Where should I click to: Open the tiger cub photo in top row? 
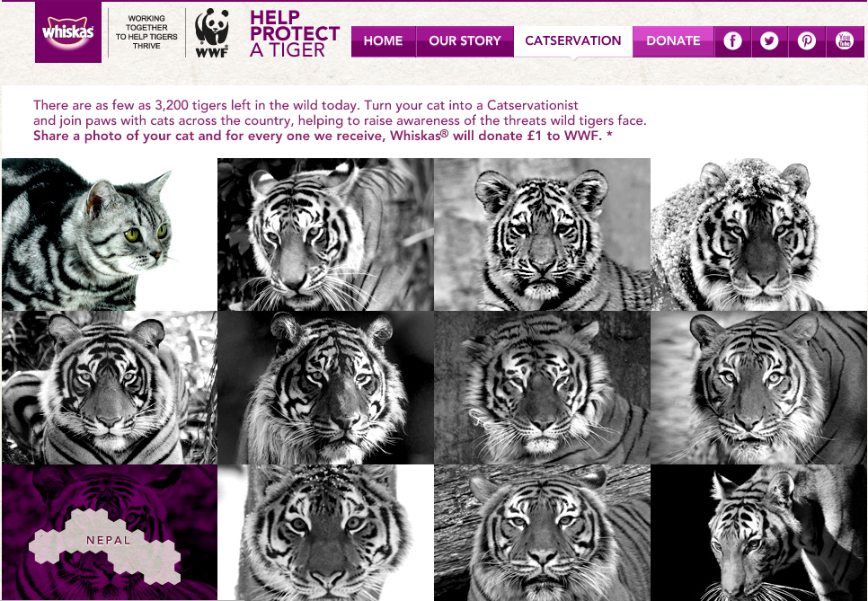coord(542,234)
